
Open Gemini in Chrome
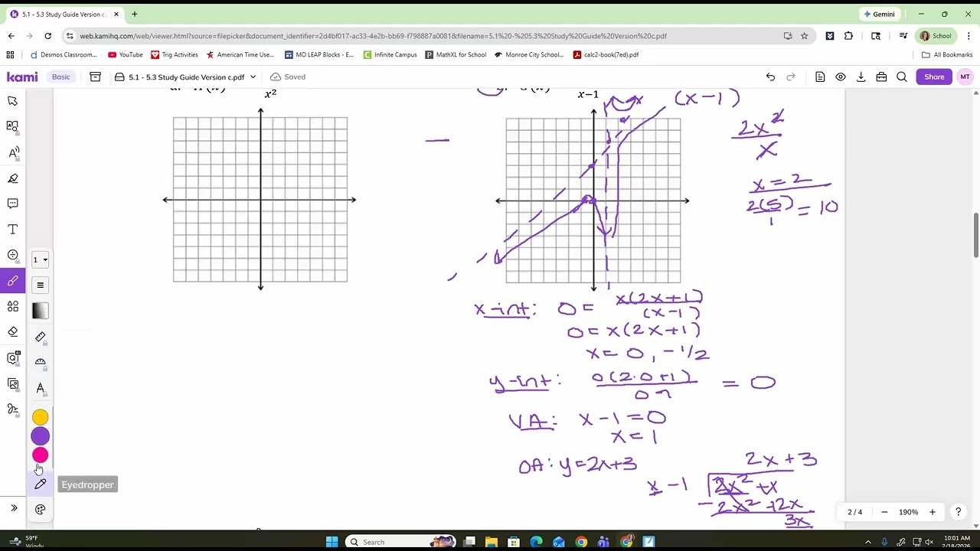click(x=879, y=14)
